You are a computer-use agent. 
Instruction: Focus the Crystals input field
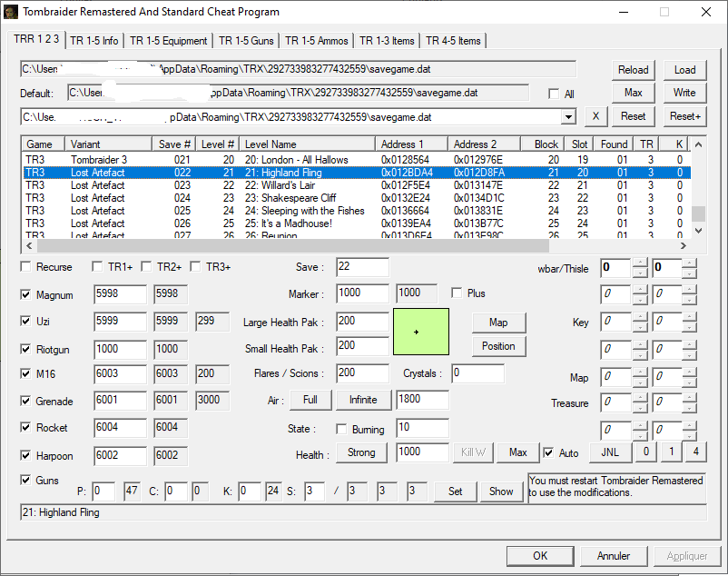coord(477,373)
